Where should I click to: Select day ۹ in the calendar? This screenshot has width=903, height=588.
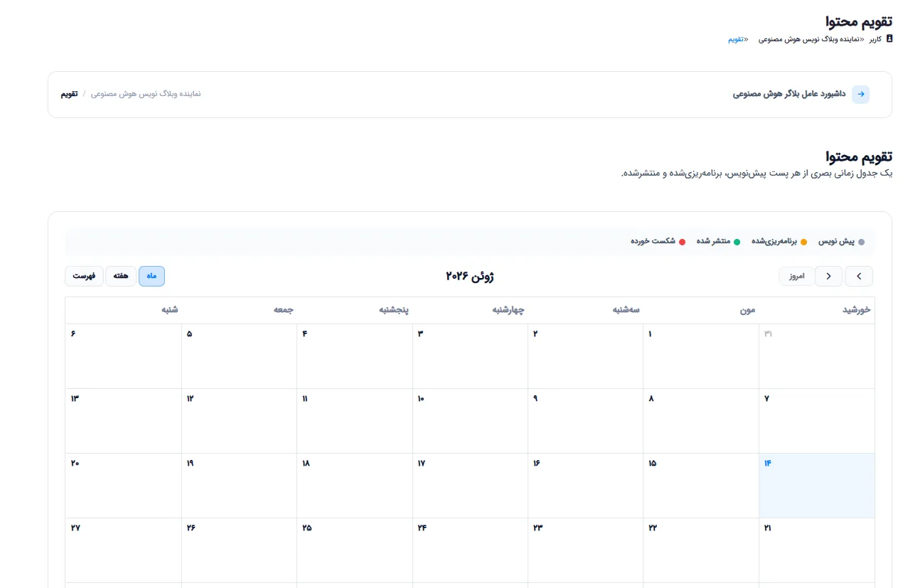(x=585, y=421)
